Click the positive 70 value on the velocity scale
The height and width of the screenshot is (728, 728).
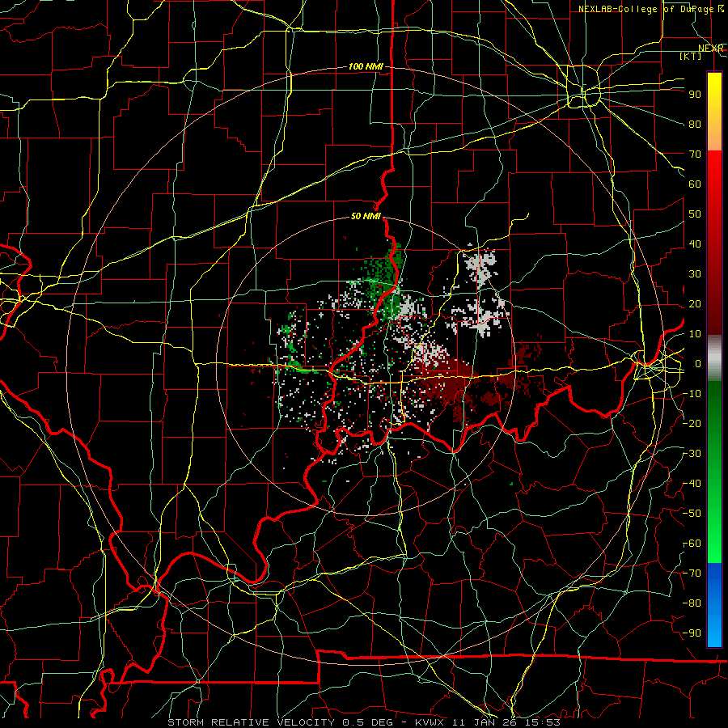[x=695, y=154]
